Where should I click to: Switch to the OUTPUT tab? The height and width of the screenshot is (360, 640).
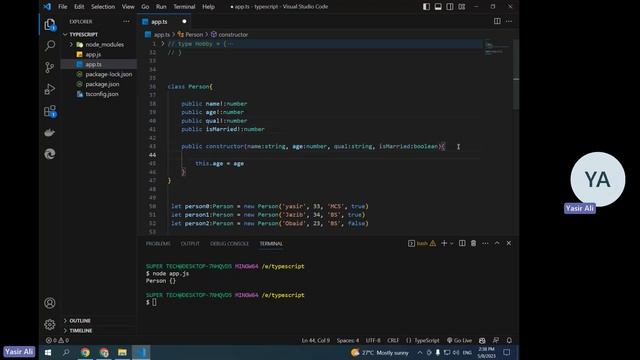(190, 244)
